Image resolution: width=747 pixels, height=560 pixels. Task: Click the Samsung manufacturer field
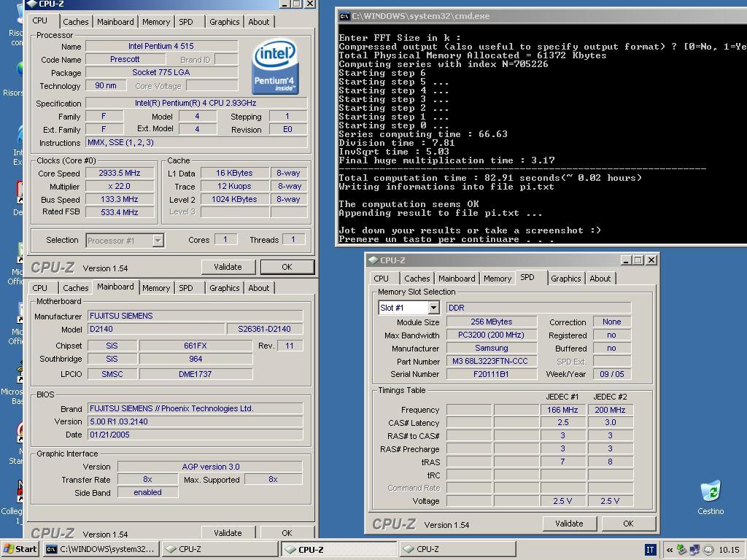(x=491, y=348)
